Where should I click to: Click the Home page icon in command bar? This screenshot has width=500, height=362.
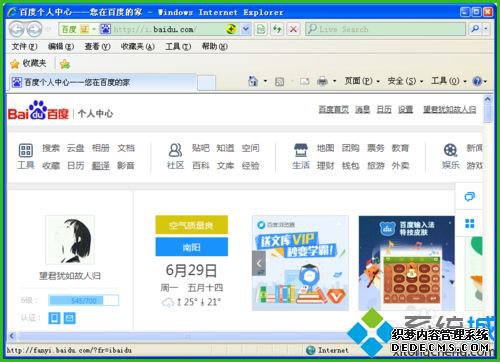[253, 81]
